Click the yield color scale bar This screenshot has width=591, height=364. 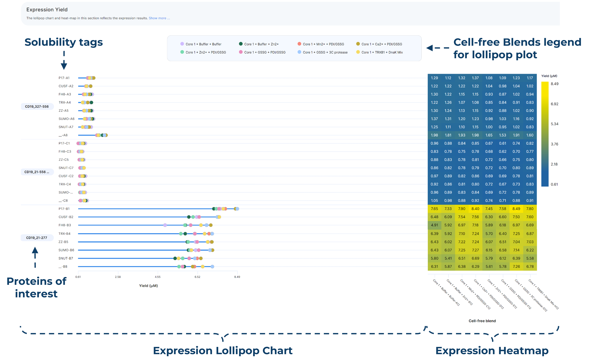545,134
